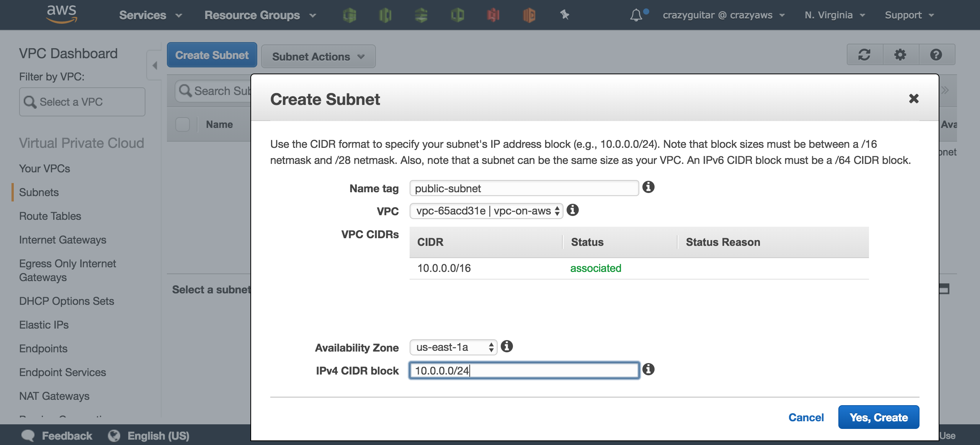Screen dimensions: 980x445
Task: Cancel the Create Subnet dialog
Action: pos(806,417)
